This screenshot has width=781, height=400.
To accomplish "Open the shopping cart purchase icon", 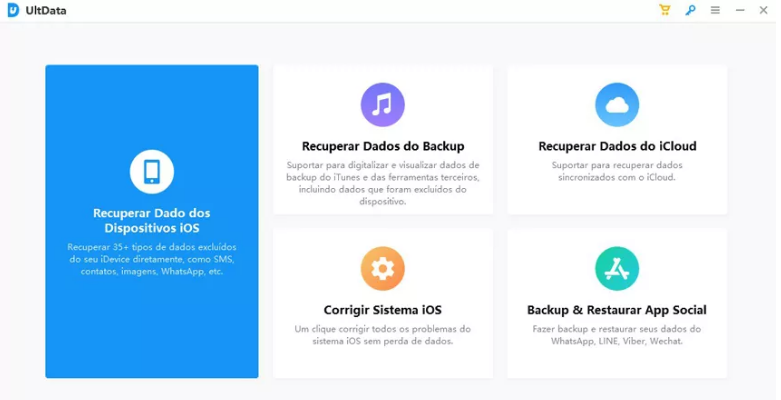I will [664, 10].
